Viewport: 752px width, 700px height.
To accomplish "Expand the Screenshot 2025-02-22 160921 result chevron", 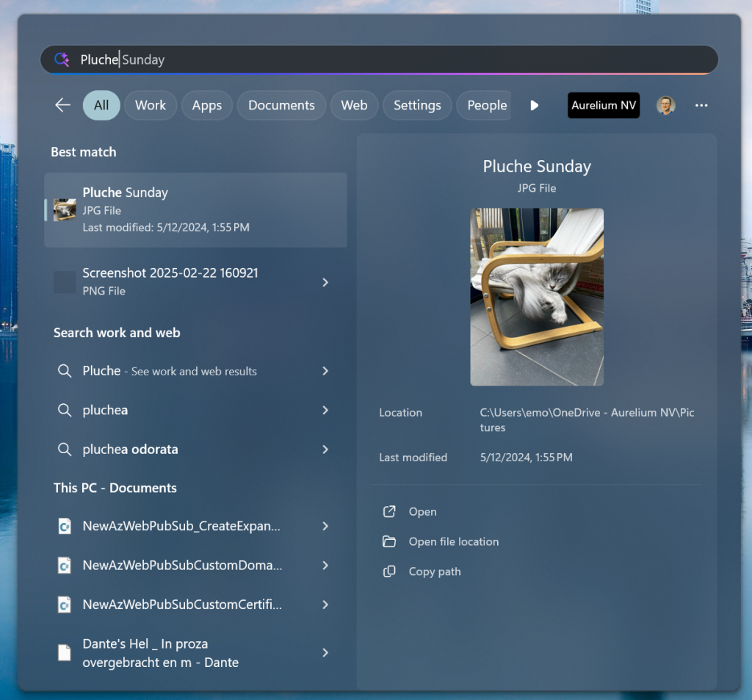I will pyautogui.click(x=325, y=282).
